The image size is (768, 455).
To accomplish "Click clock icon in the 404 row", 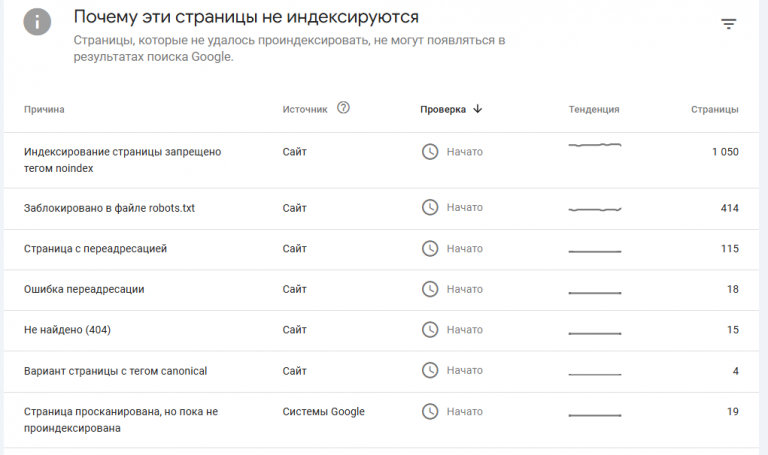I will click(430, 329).
